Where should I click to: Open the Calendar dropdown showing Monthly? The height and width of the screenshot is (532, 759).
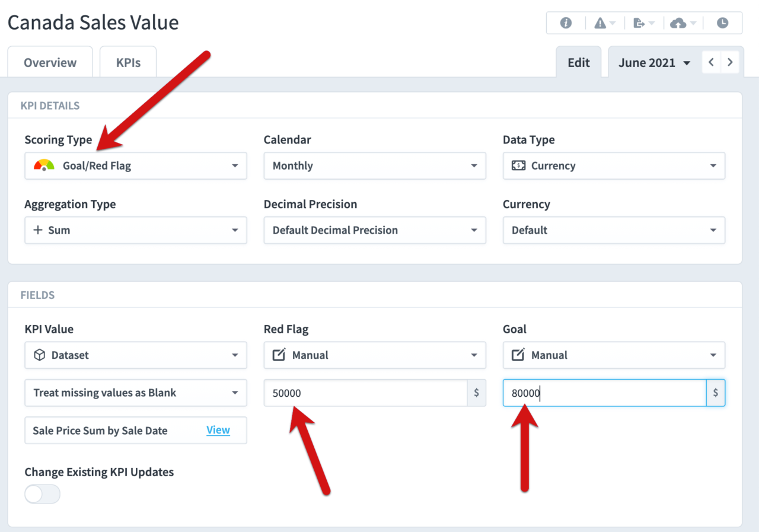click(375, 165)
